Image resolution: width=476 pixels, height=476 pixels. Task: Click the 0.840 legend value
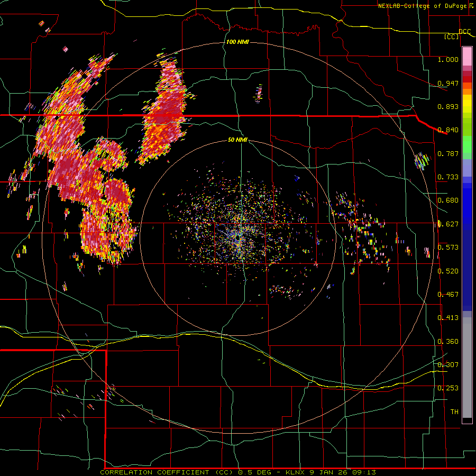(448, 130)
